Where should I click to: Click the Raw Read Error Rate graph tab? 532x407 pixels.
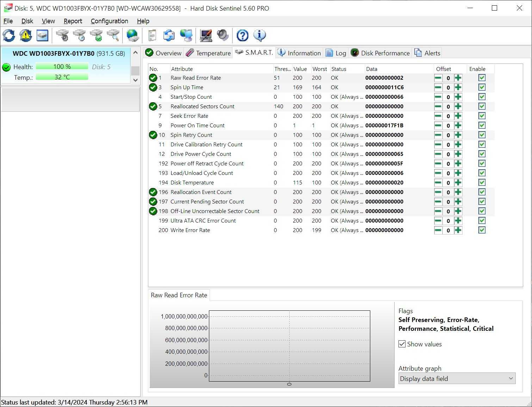[x=179, y=295]
